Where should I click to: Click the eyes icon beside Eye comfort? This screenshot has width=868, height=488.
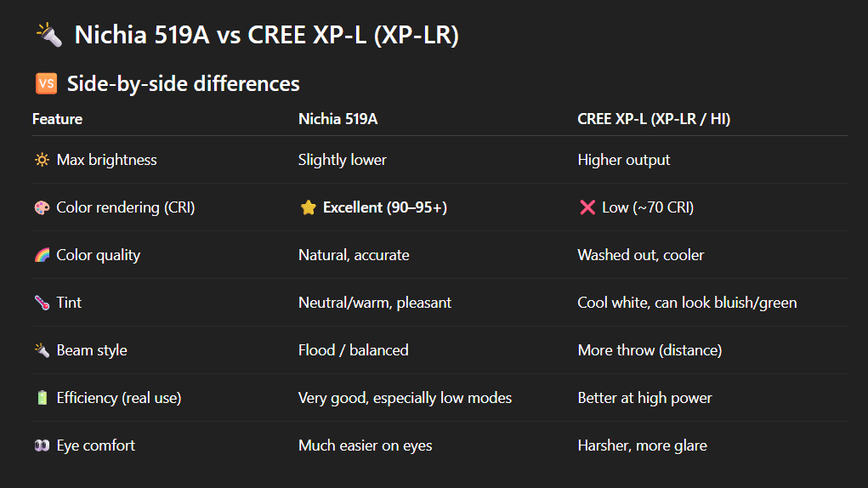click(42, 445)
